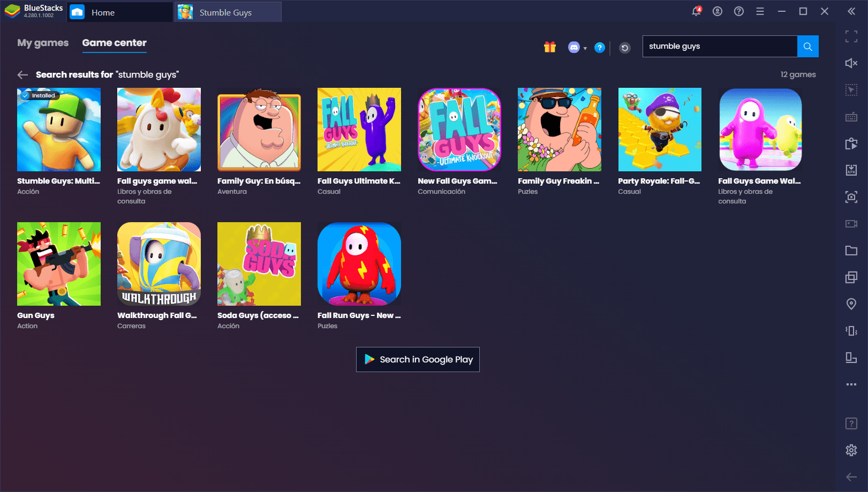
Task: Open Fall Guys Ultimate K... thumbnail
Action: pos(359,130)
